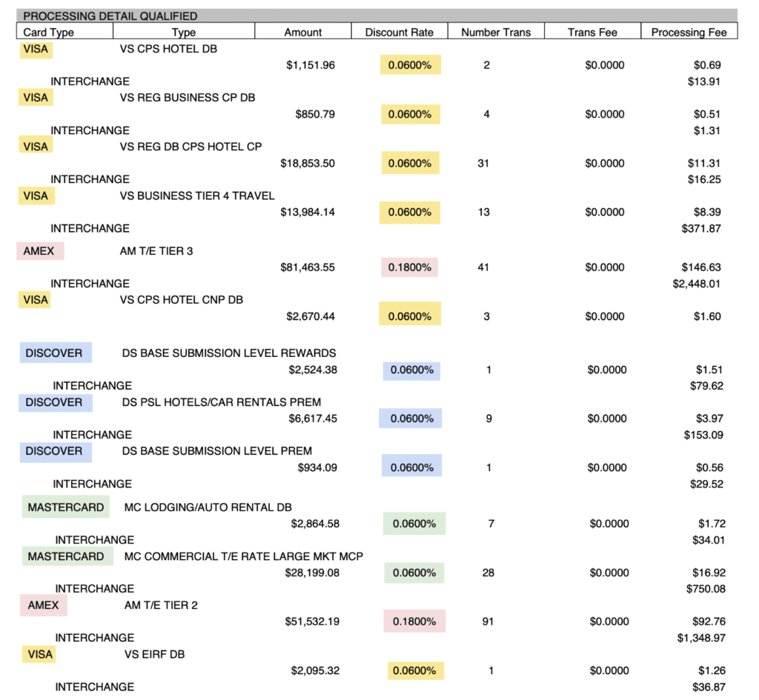Click DISCOVER label for DS PSL HOTELS/CAR RENTALS
The height and width of the screenshot is (700, 759).
click(54, 402)
